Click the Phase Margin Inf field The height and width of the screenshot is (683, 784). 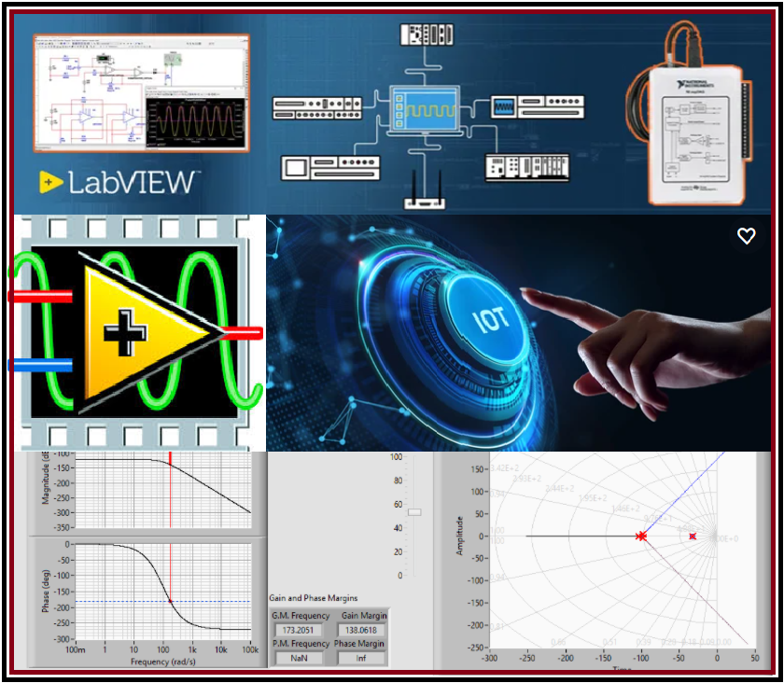(362, 658)
